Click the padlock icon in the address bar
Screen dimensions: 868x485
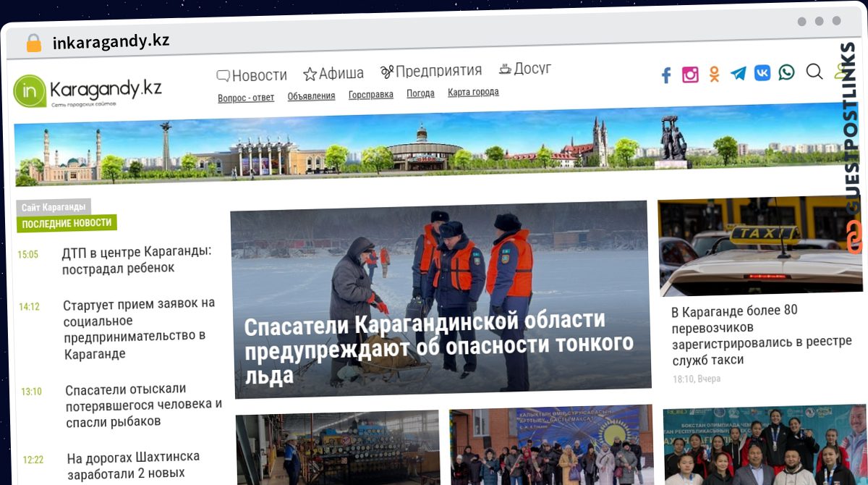pos(34,43)
